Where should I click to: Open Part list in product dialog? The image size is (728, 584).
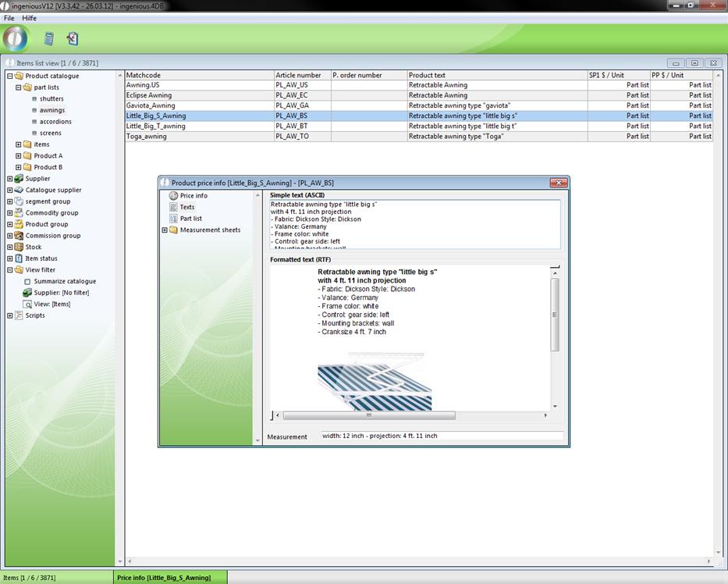190,219
